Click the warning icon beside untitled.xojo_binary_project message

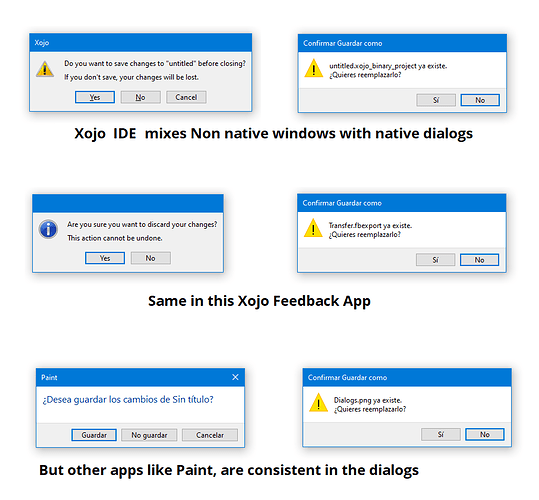pos(314,68)
